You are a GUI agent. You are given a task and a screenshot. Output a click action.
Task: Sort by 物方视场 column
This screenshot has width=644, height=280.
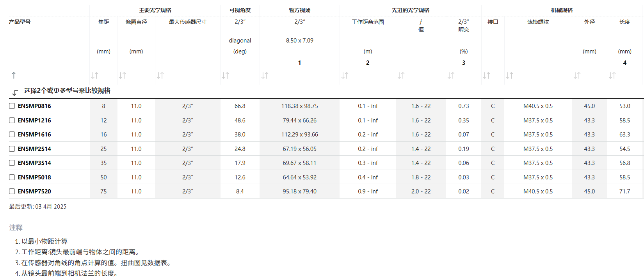click(265, 75)
